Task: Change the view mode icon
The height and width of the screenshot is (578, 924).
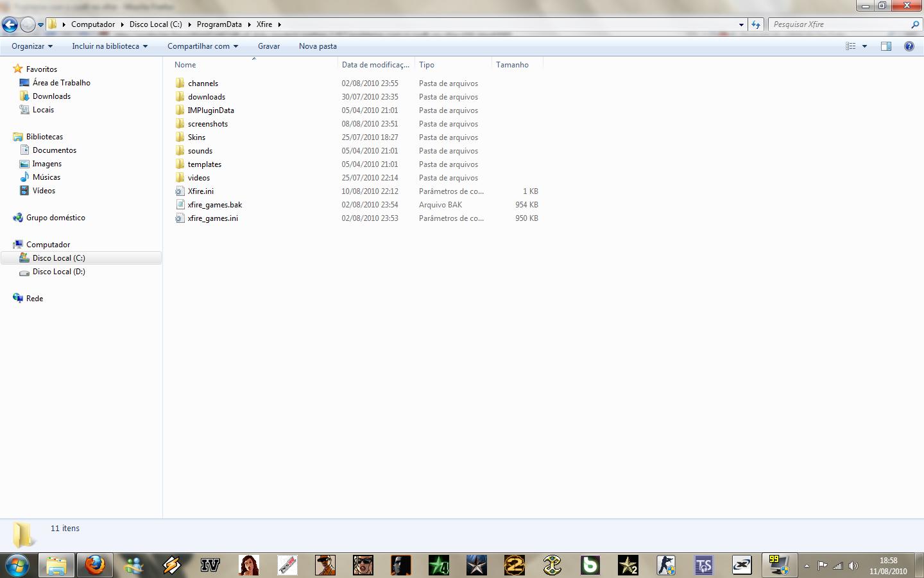Action: coord(851,46)
